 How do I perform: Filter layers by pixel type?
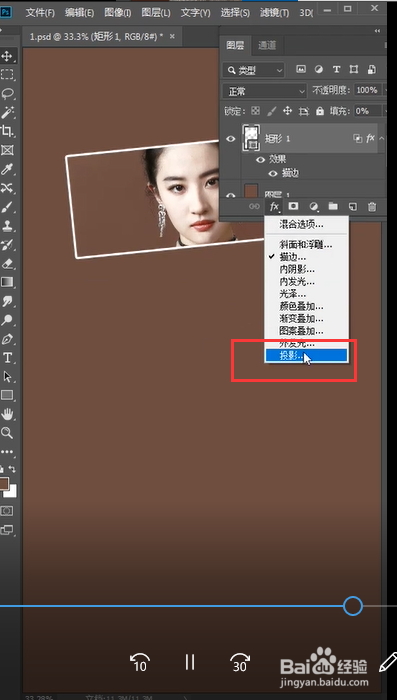point(301,70)
